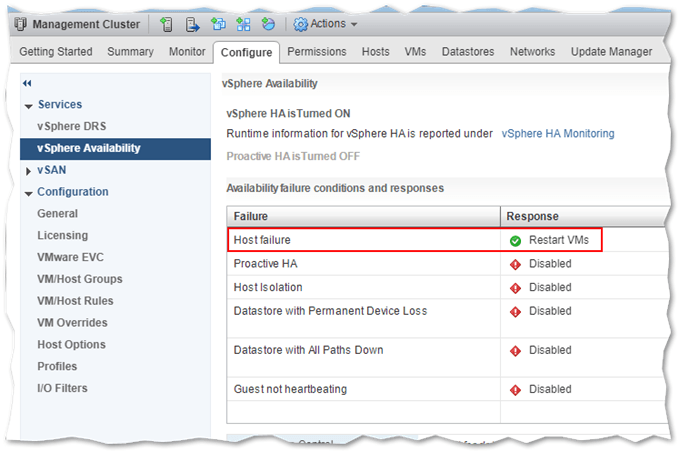Switch to the Update Manager tab

(611, 52)
